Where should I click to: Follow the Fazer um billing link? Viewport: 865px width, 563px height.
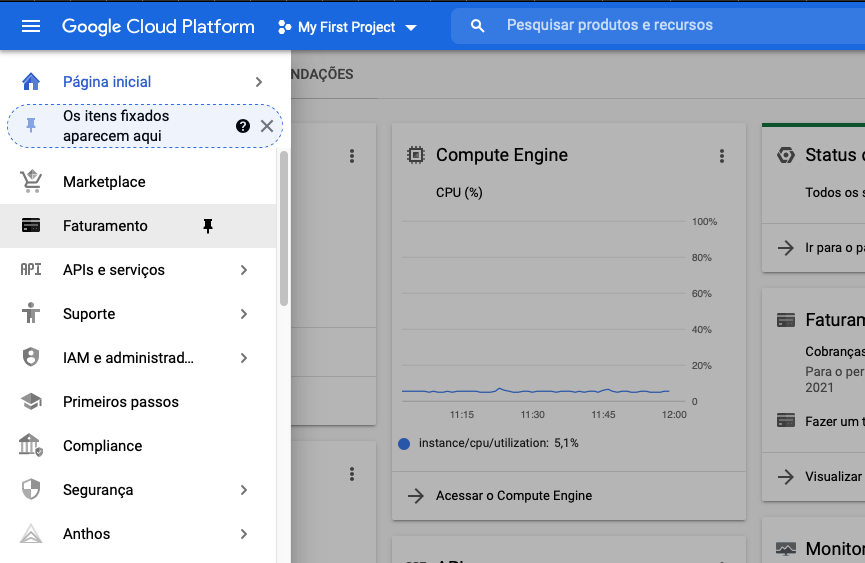click(835, 421)
